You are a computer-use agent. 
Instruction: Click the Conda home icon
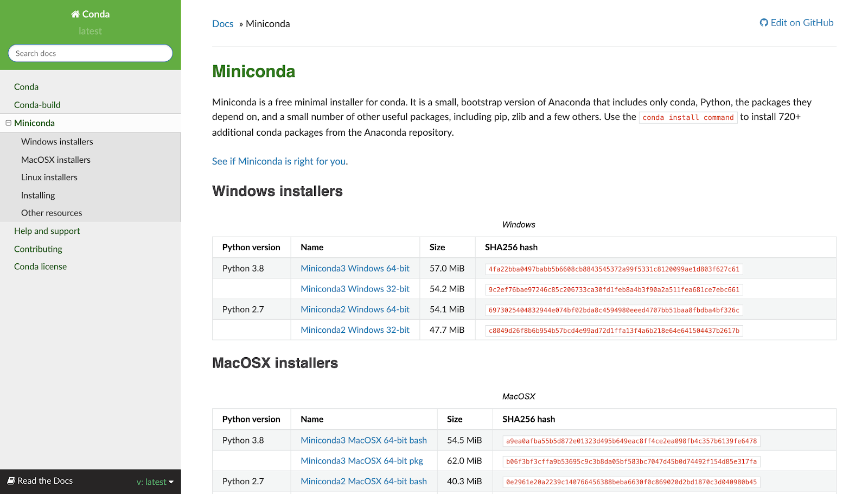tap(75, 14)
